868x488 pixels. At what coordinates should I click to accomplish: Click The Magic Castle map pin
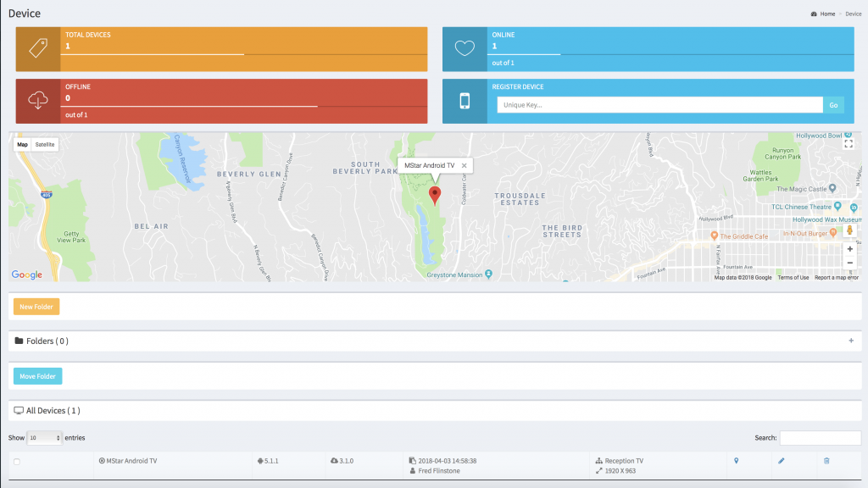[x=832, y=189]
